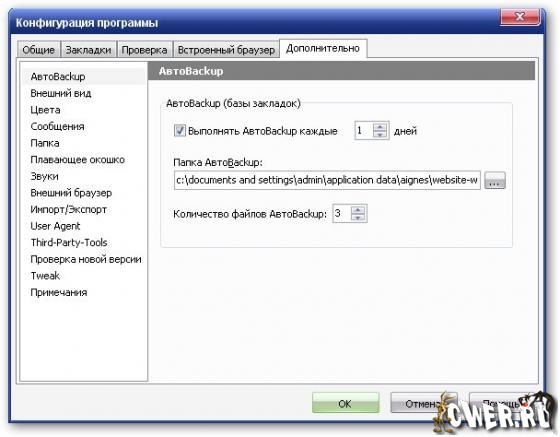Increase the backup days interval

tap(380, 127)
